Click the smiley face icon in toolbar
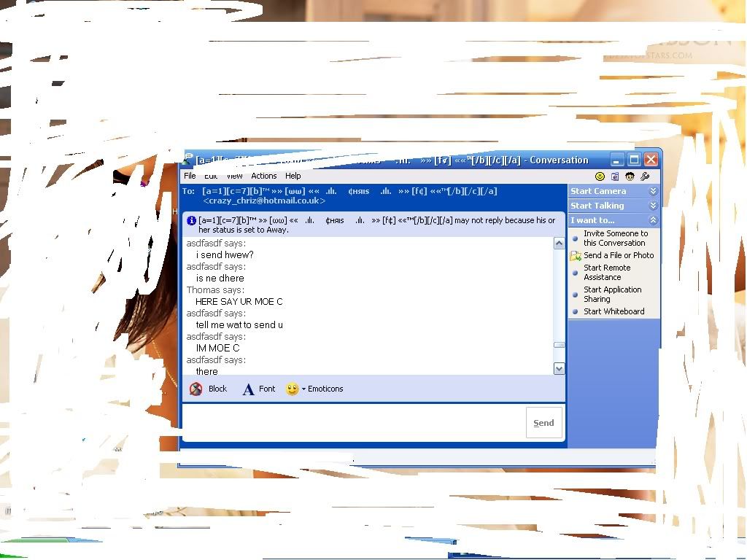 click(x=600, y=176)
